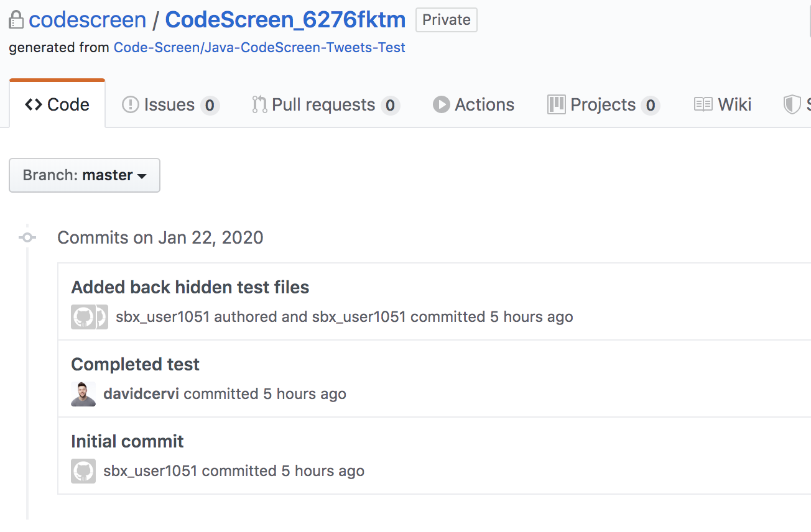The height and width of the screenshot is (532, 811).
Task: Open the Branch: master dropdown
Action: point(85,175)
